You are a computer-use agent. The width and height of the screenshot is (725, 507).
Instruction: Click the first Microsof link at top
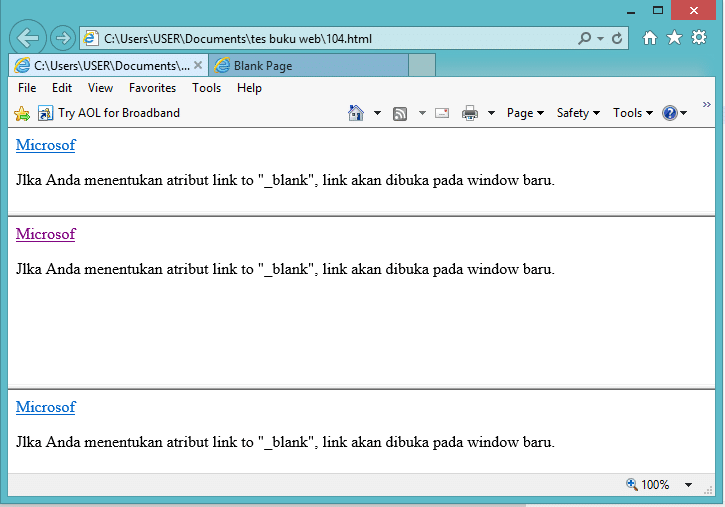tap(45, 145)
